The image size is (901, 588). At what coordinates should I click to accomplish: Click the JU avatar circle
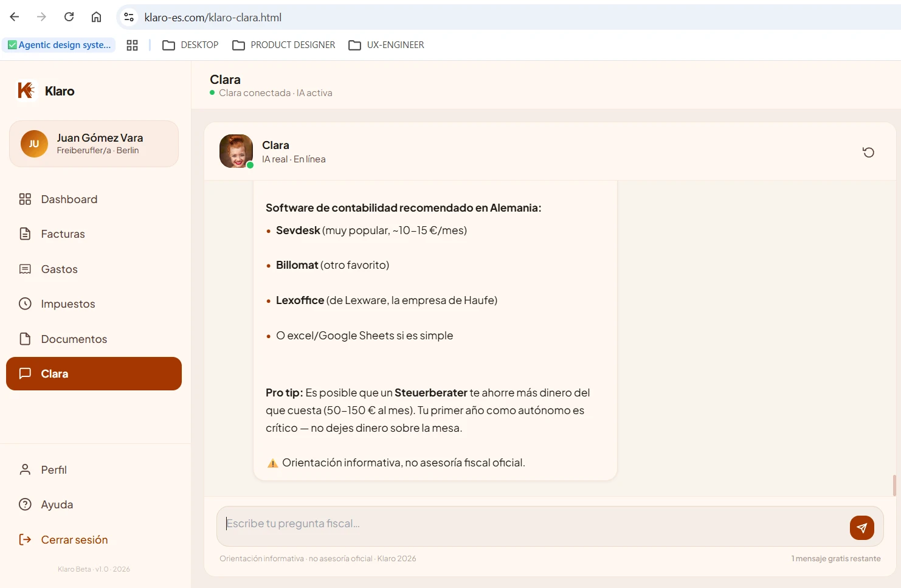[x=34, y=144]
